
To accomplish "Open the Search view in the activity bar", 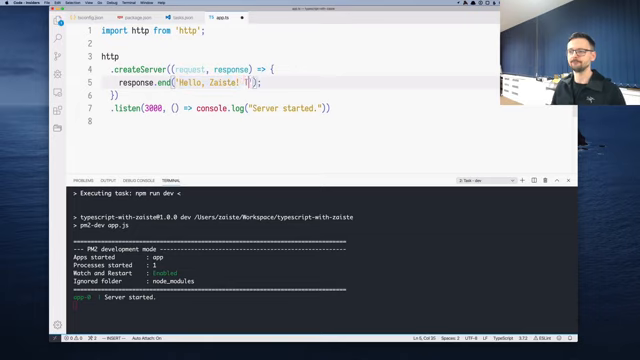I will (58, 38).
